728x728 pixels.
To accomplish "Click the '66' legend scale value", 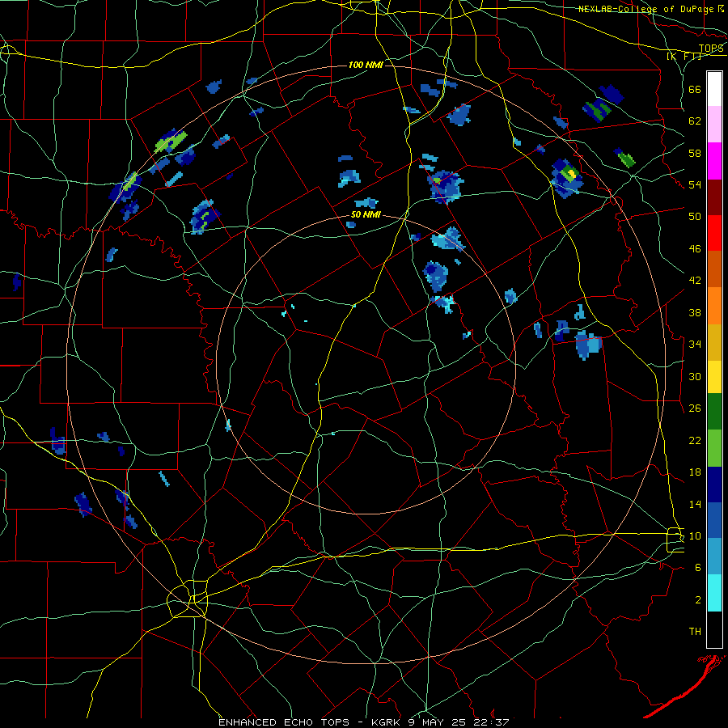I will pos(695,89).
